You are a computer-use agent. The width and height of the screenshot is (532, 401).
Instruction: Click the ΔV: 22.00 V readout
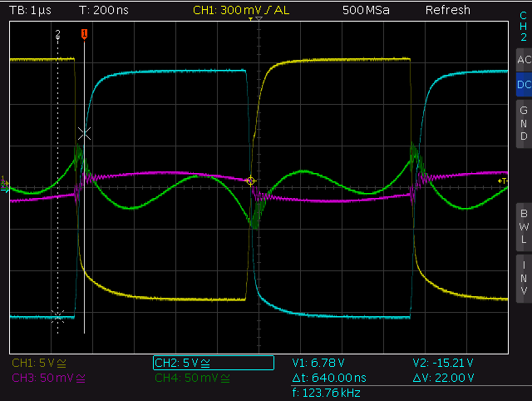[443, 378]
